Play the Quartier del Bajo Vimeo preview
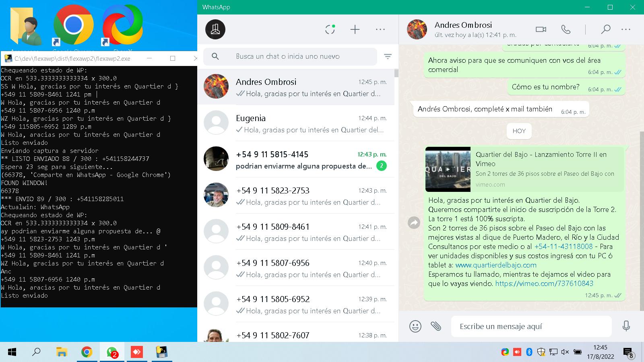 tap(448, 169)
